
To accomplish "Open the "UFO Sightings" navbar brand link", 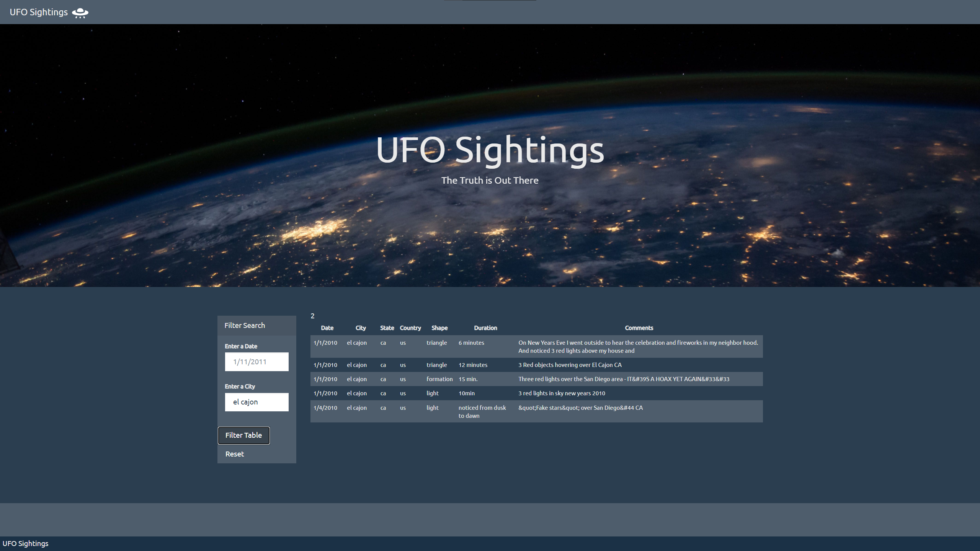I will pyautogui.click(x=38, y=12).
